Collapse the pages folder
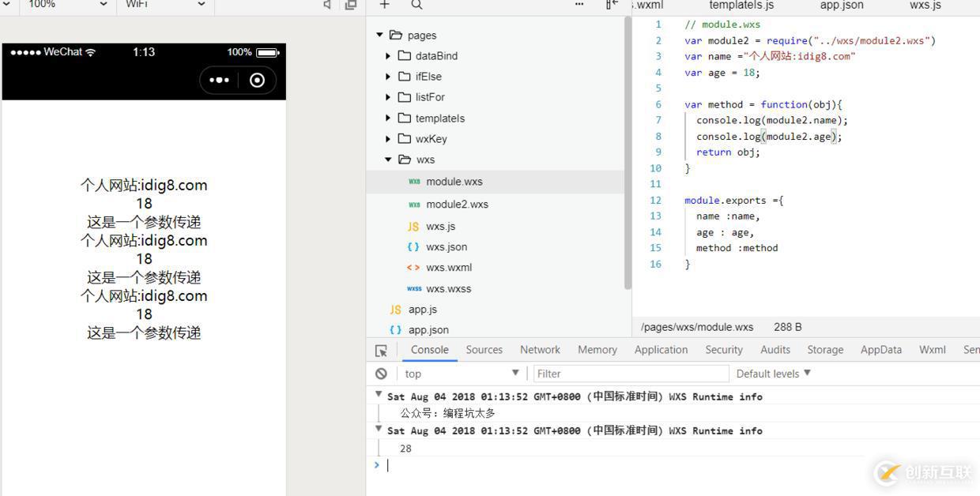Screen dimensions: 980x496 (379, 36)
